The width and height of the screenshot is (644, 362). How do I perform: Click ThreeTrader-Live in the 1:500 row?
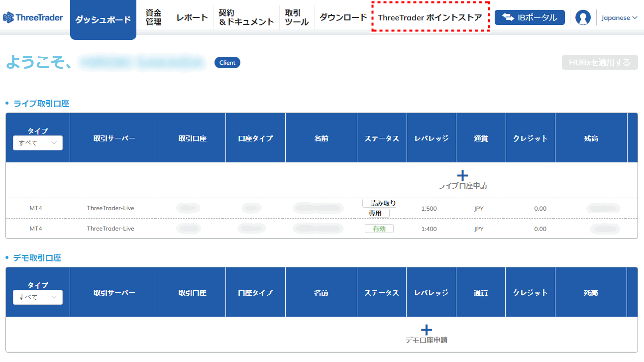tap(110, 208)
